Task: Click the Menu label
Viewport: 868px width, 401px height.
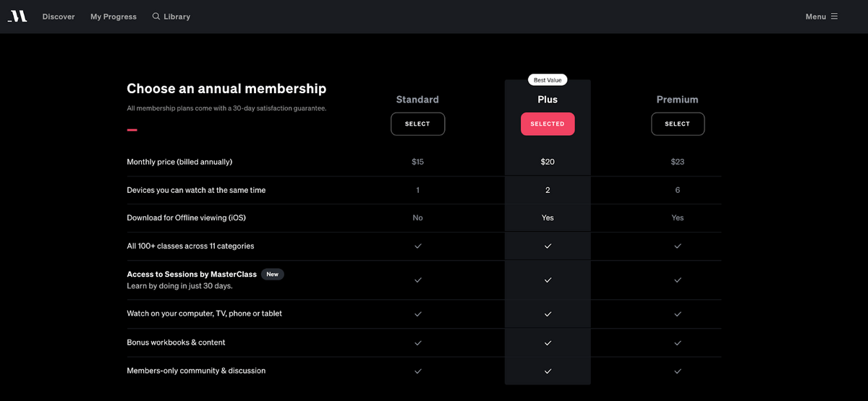Action: (816, 17)
